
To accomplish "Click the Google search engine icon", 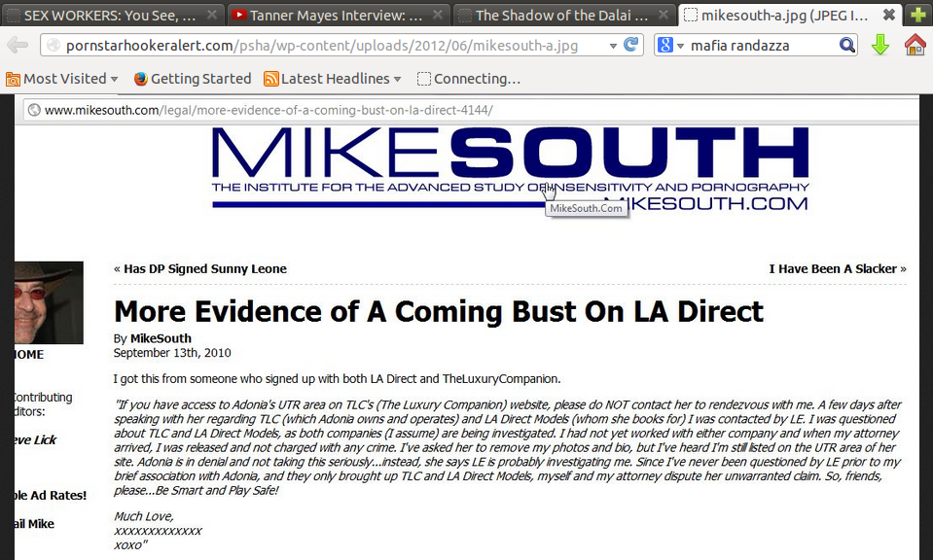I will tap(665, 45).
